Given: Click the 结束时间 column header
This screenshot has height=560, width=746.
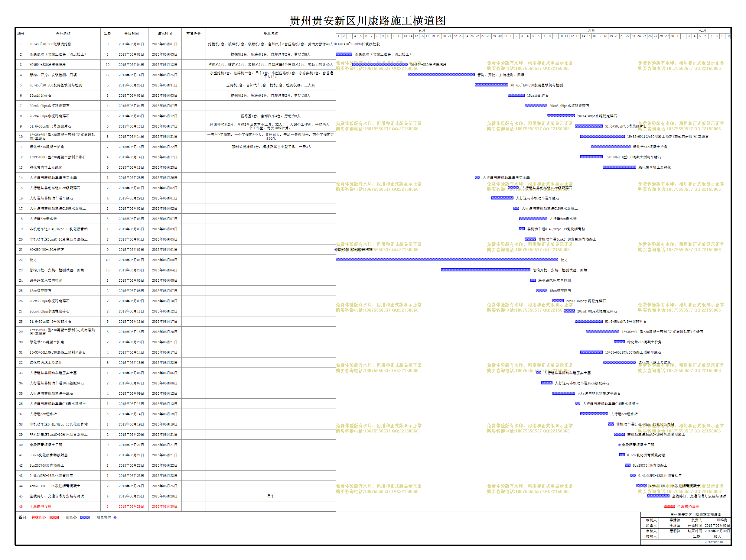Looking at the screenshot, I should 165,33.
